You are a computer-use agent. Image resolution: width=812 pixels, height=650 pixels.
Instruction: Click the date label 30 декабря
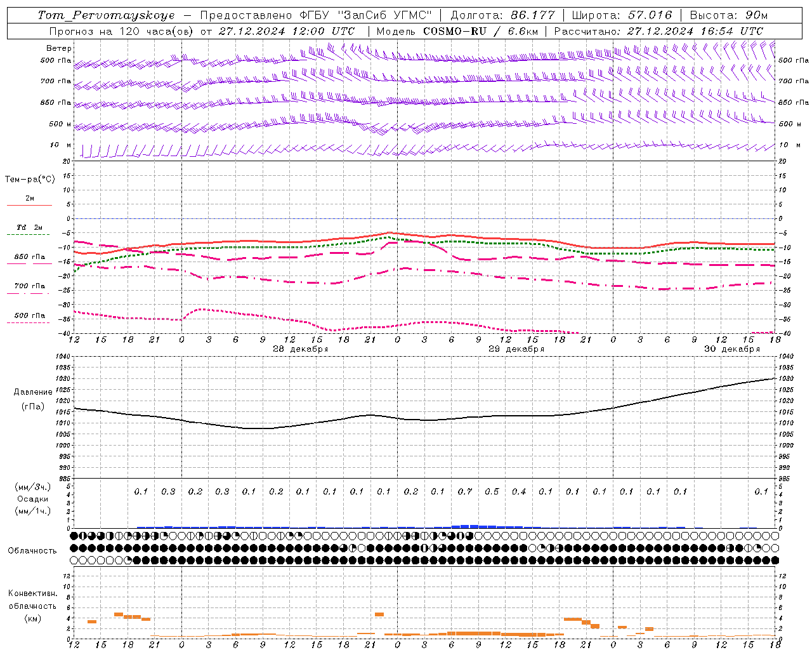[731, 349]
